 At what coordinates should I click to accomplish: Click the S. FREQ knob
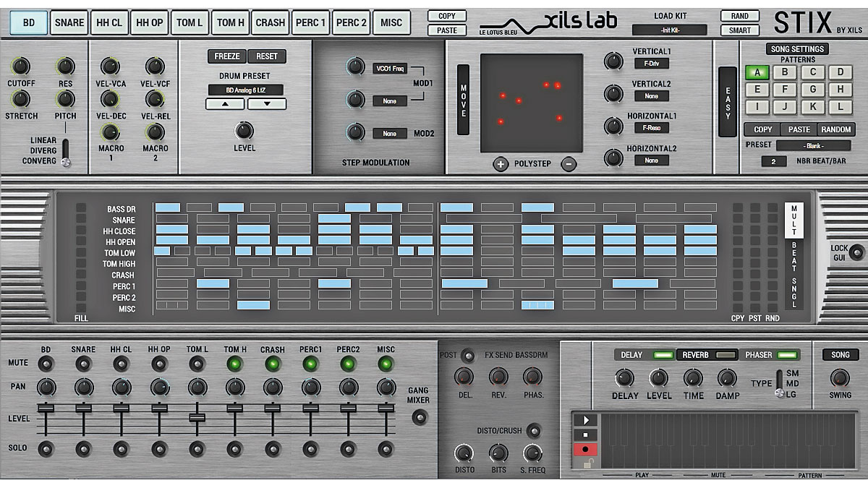[532, 454]
